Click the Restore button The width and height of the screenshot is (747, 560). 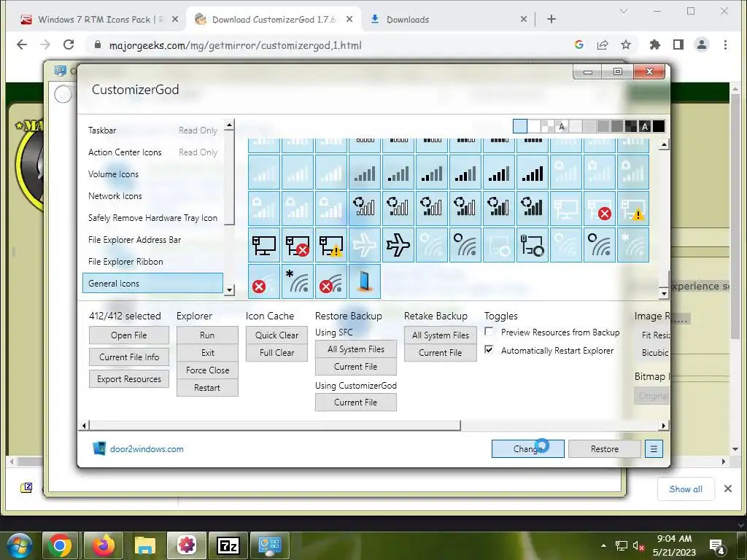tap(605, 449)
